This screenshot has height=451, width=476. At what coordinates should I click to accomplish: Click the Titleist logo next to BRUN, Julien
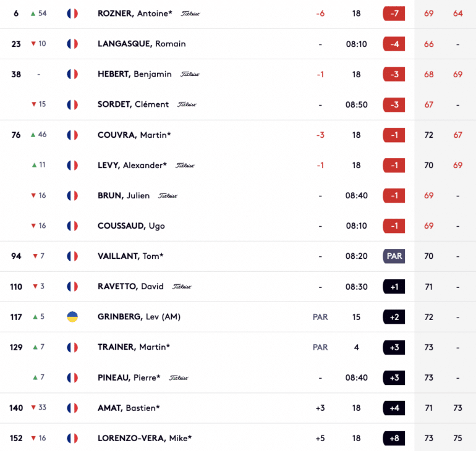(x=168, y=196)
